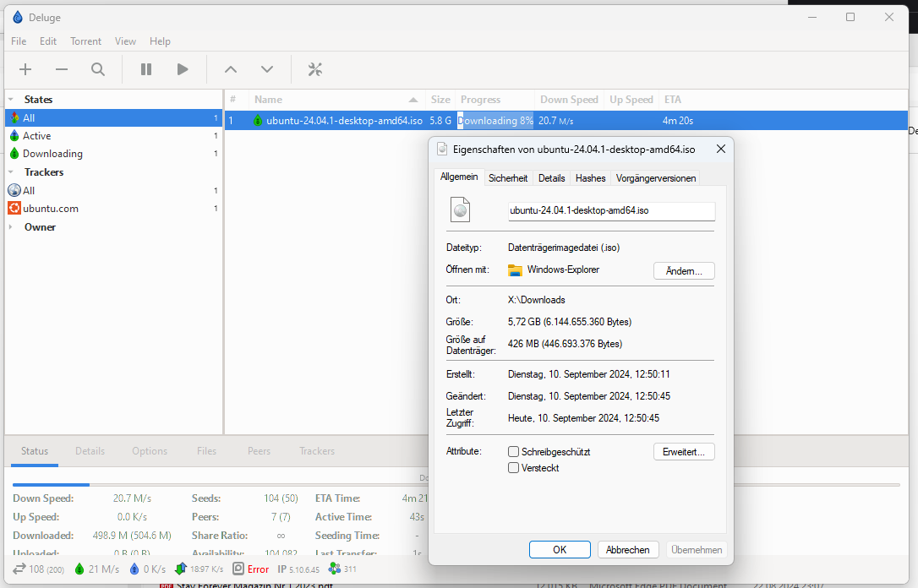This screenshot has width=918, height=588.
Task: Open the Deluge Peers tab
Action: pos(259,451)
